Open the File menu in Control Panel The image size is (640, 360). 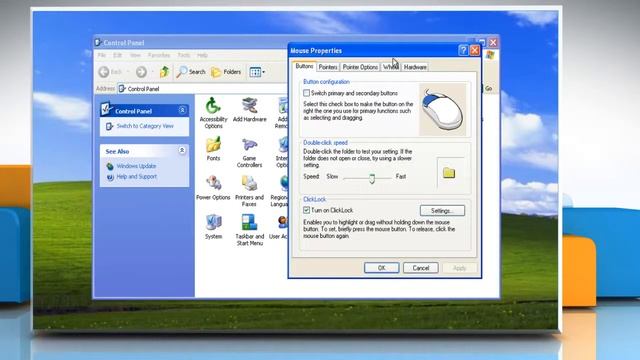[x=102, y=55]
